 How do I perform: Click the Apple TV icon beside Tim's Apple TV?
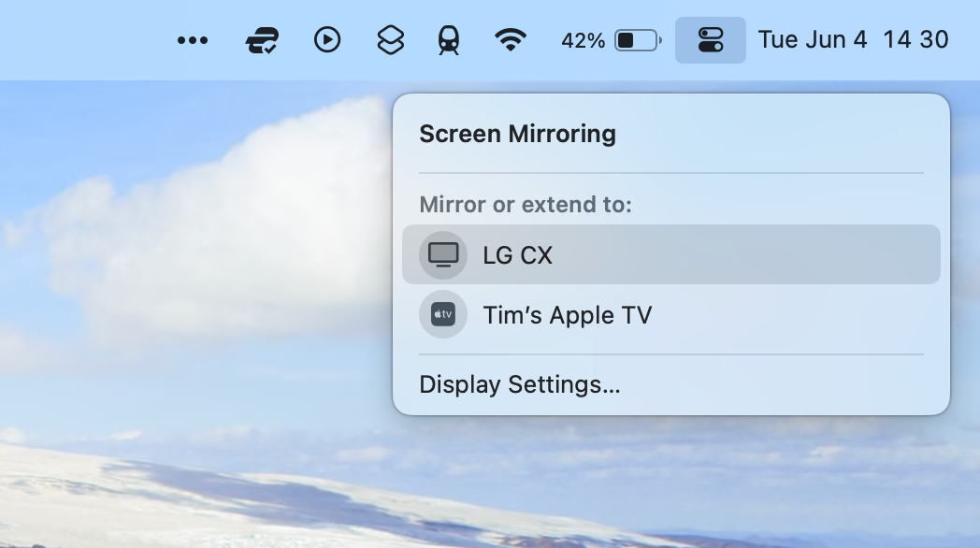[x=442, y=314]
